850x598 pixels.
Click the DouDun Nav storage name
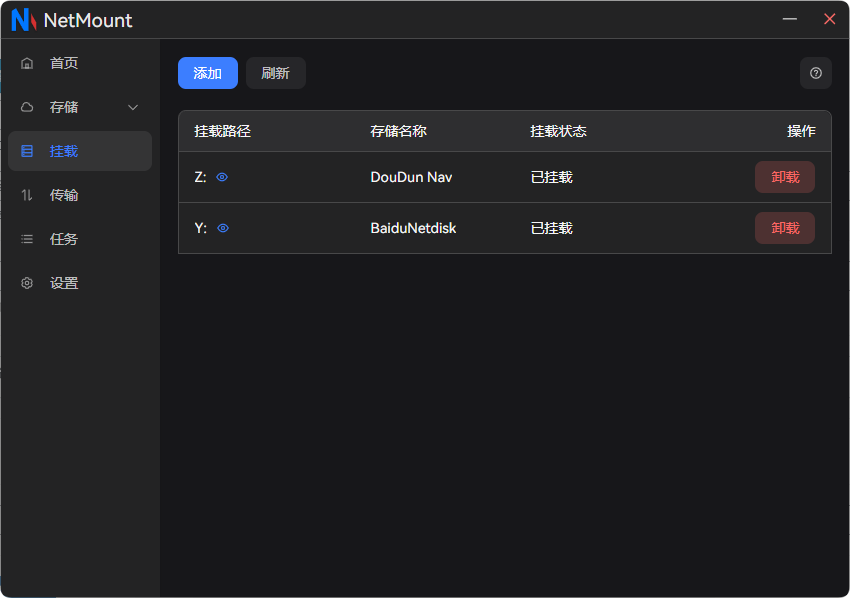pyautogui.click(x=411, y=177)
